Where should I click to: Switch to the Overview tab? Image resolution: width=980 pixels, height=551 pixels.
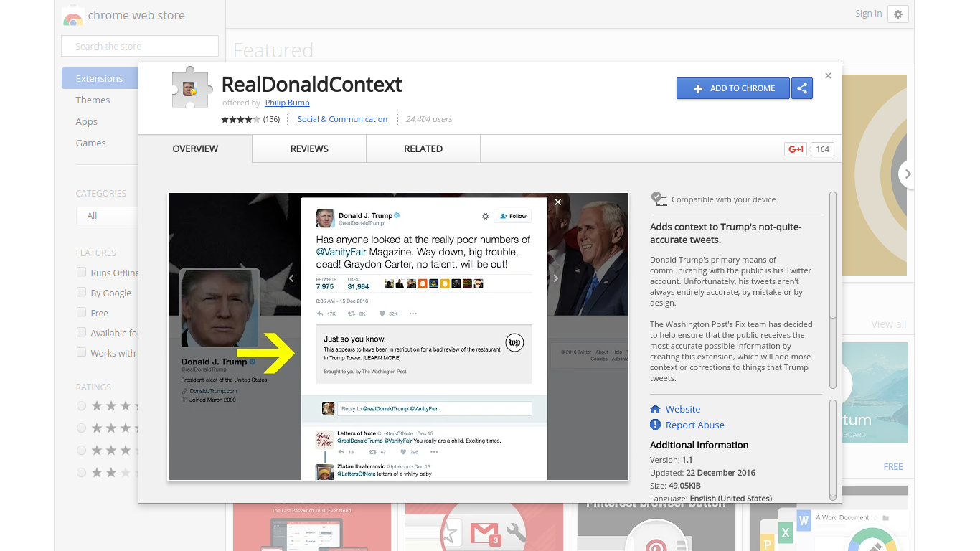195,149
